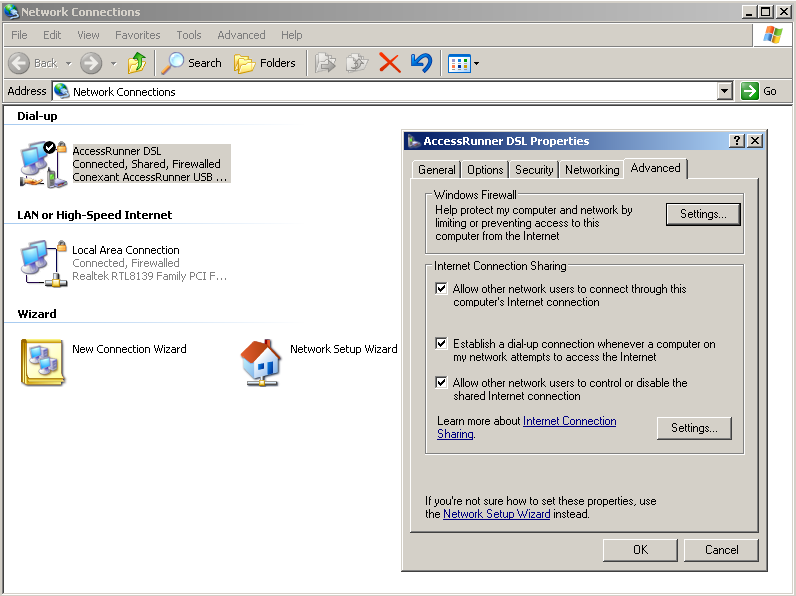Uncheck allow other users to connect checkbox
The height and width of the screenshot is (596, 796).
tap(441, 289)
